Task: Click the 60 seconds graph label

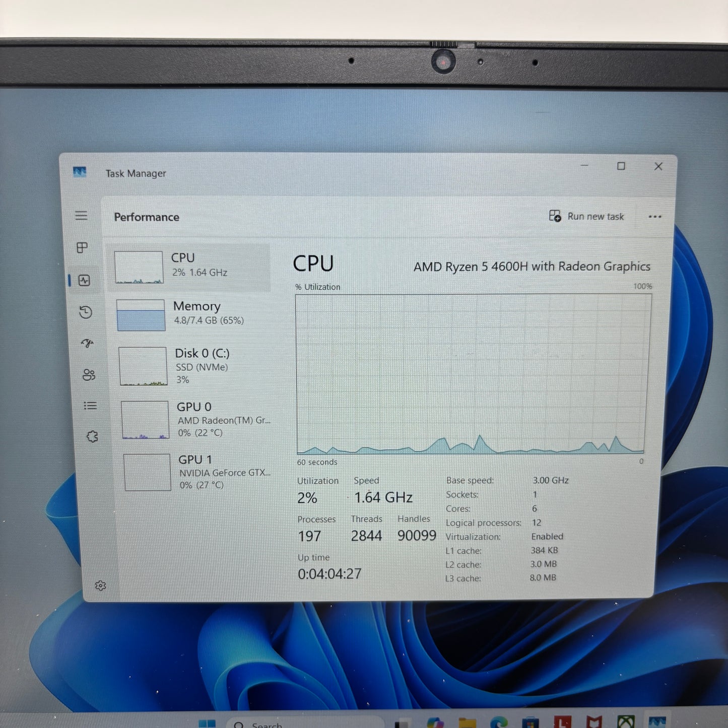Action: (317, 462)
